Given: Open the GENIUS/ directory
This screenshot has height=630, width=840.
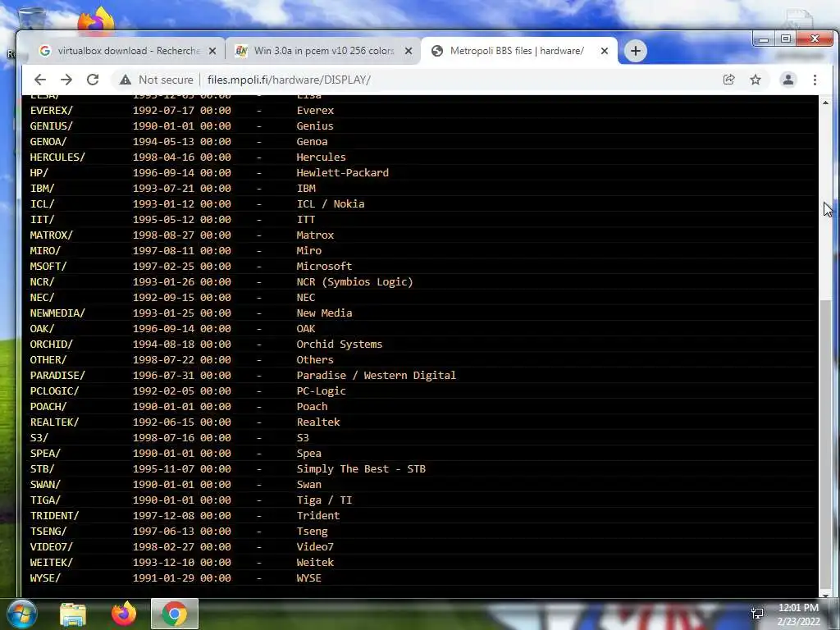Looking at the screenshot, I should click(x=51, y=126).
